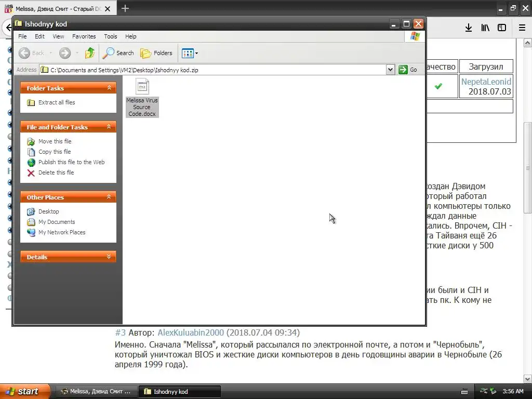Click the Загрузил column header
Image resolution: width=532 pixels, height=399 pixels.
[x=486, y=66]
